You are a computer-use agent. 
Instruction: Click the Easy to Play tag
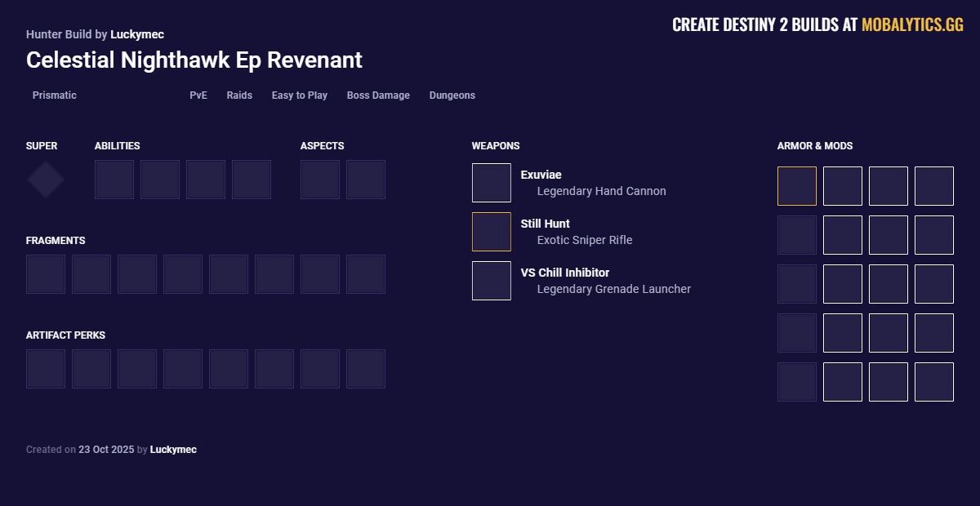pyautogui.click(x=300, y=95)
